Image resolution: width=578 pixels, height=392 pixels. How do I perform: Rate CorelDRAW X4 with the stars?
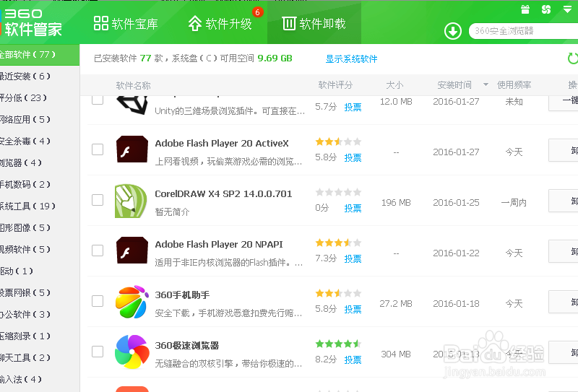(338, 192)
